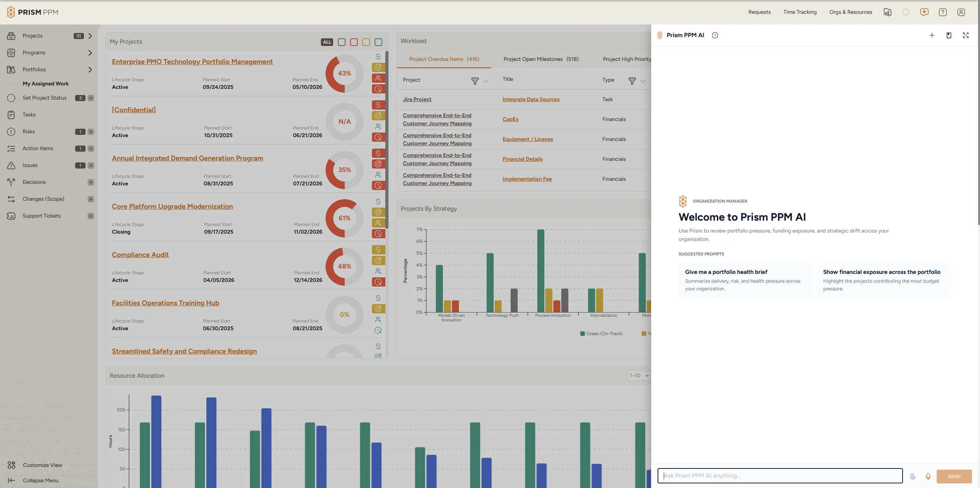Screen dimensions: 980x488
Task: Click the attachment icon in chat box
Action: pyautogui.click(x=913, y=476)
